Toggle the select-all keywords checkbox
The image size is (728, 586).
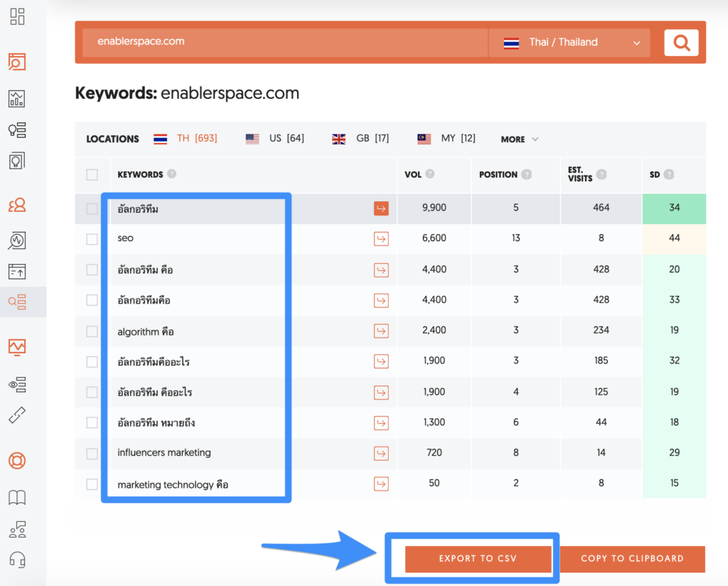tap(92, 175)
